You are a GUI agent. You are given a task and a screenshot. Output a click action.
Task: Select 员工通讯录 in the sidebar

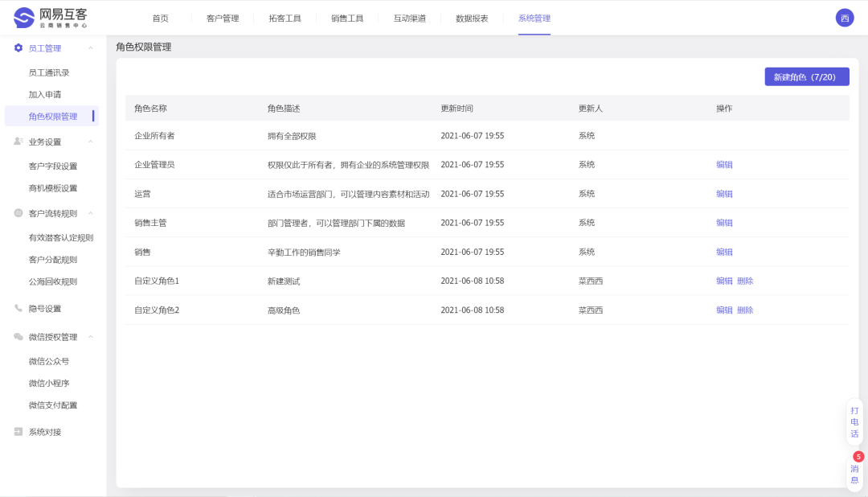[x=51, y=71]
